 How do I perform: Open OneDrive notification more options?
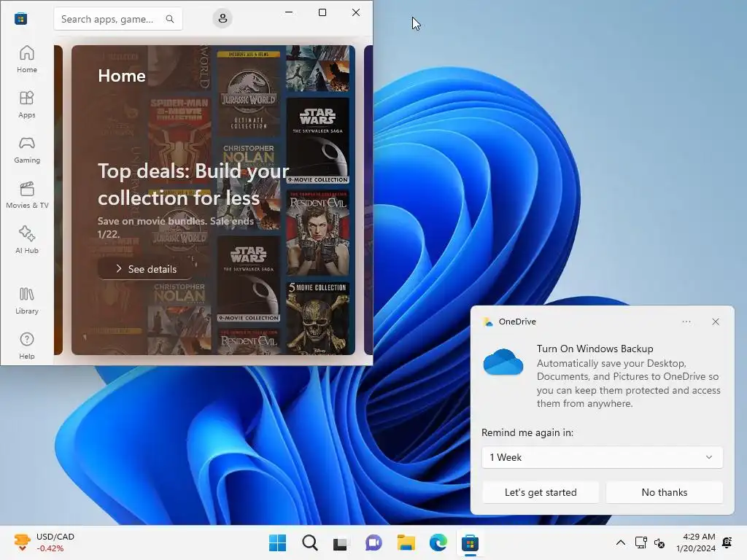686,322
